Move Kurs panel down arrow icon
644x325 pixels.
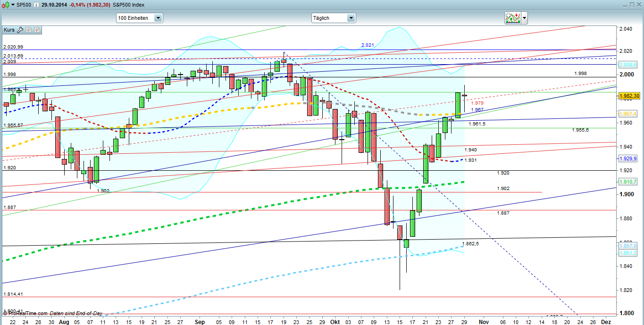pyautogui.click(x=29, y=30)
